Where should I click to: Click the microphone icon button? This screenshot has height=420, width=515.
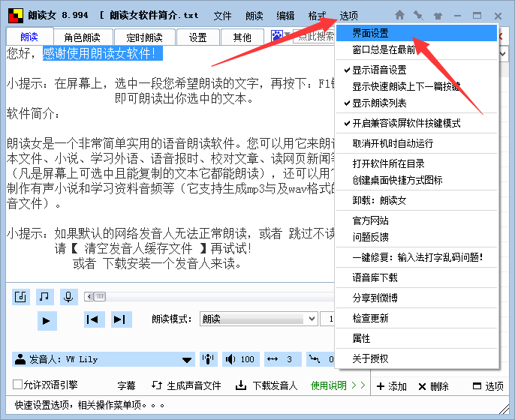tap(68, 297)
